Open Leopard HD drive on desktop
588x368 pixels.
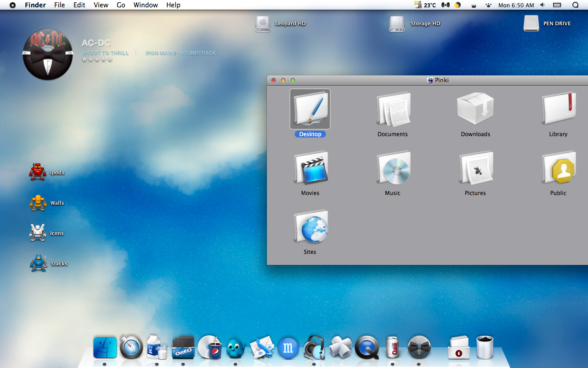(x=263, y=23)
